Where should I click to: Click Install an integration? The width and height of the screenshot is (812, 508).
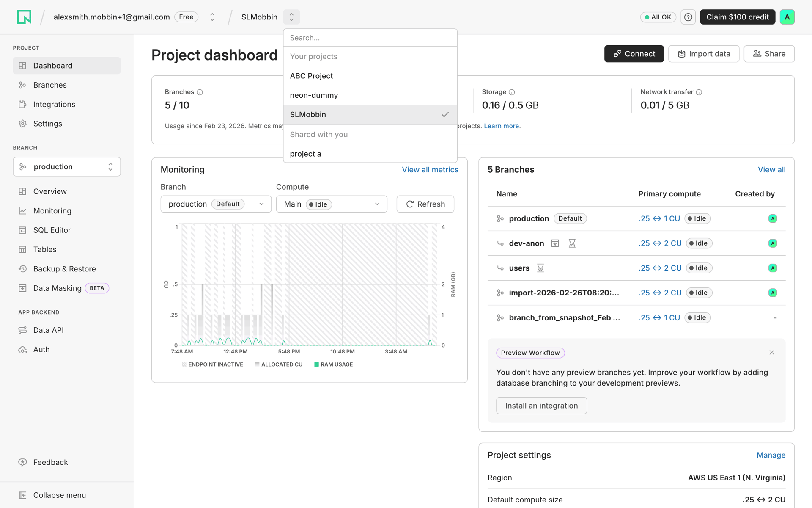point(541,406)
